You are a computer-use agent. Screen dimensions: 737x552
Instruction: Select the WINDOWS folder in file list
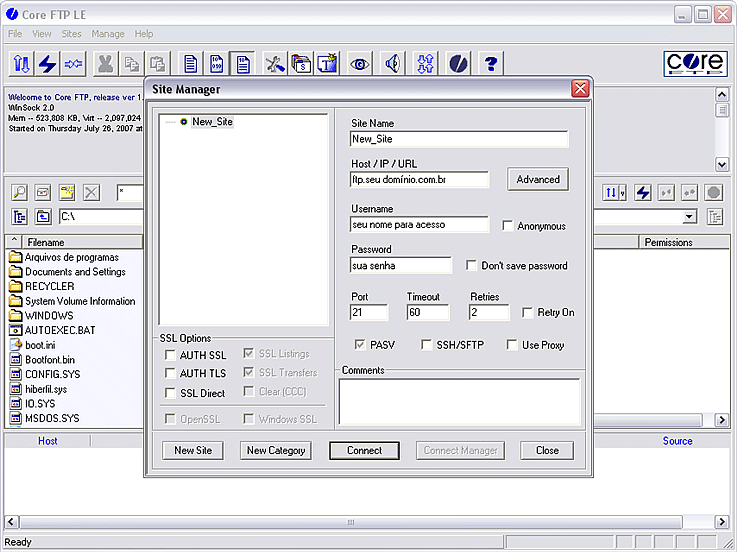pos(49,315)
